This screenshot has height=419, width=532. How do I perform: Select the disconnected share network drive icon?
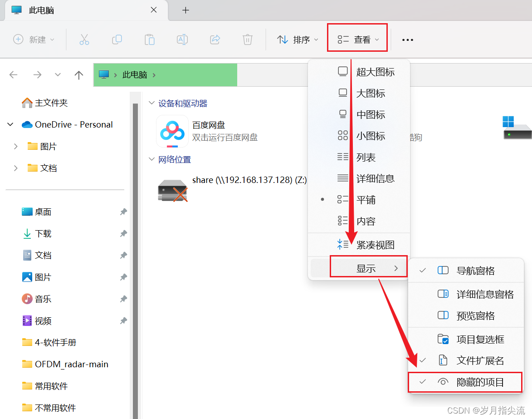point(173,191)
